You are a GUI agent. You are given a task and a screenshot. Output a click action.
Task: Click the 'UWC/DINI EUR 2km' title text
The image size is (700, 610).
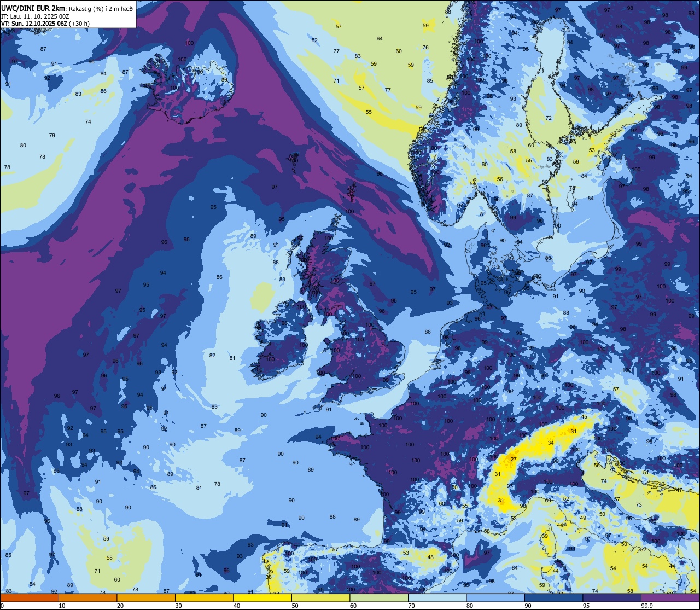pyautogui.click(x=33, y=8)
